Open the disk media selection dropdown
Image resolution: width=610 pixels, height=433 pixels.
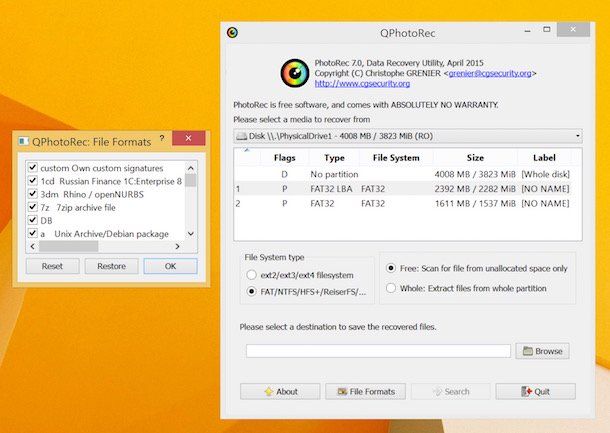tap(406, 135)
